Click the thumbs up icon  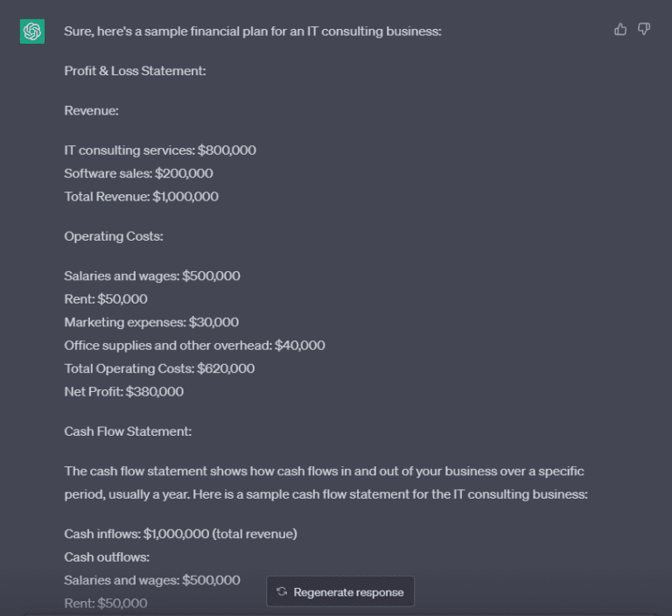coord(620,29)
